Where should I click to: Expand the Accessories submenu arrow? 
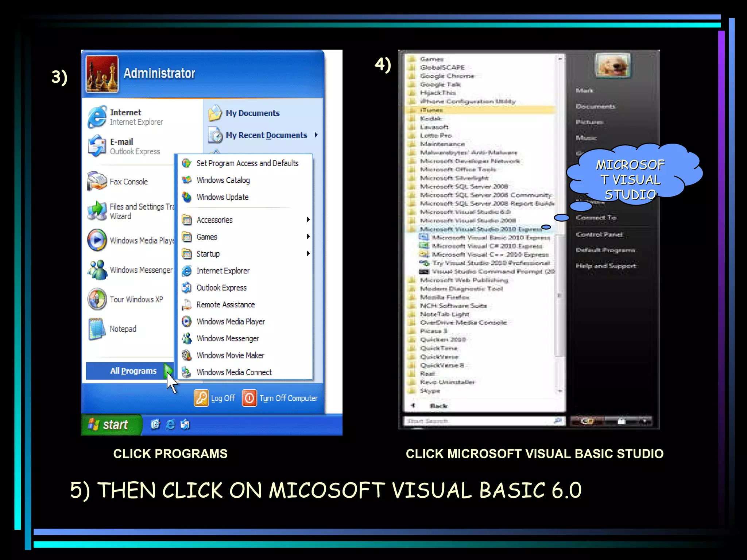pyautogui.click(x=308, y=219)
